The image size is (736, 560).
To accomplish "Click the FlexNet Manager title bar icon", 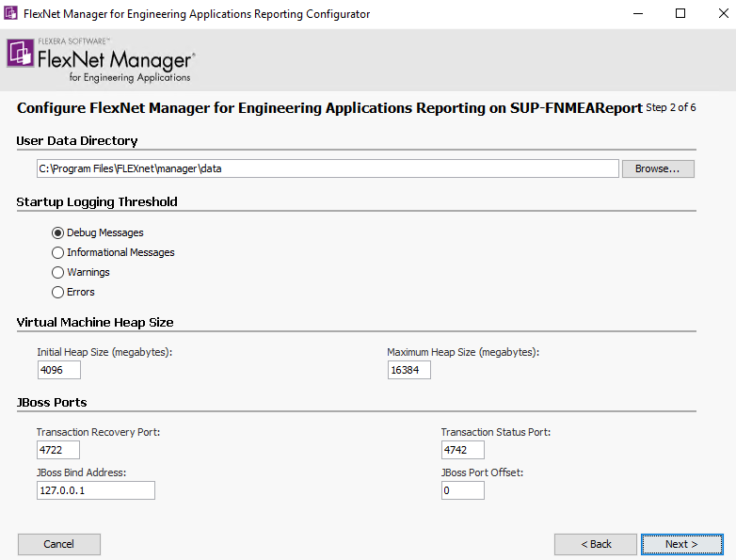I will [10, 13].
